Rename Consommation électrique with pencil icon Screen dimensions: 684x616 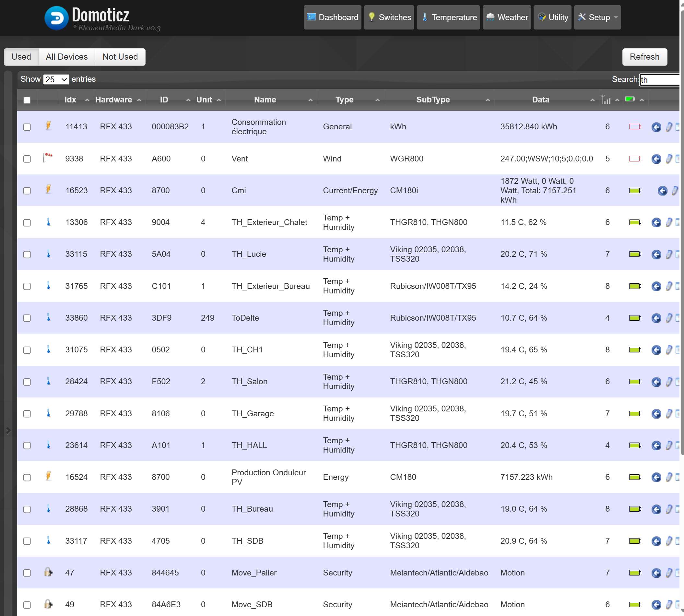click(669, 127)
